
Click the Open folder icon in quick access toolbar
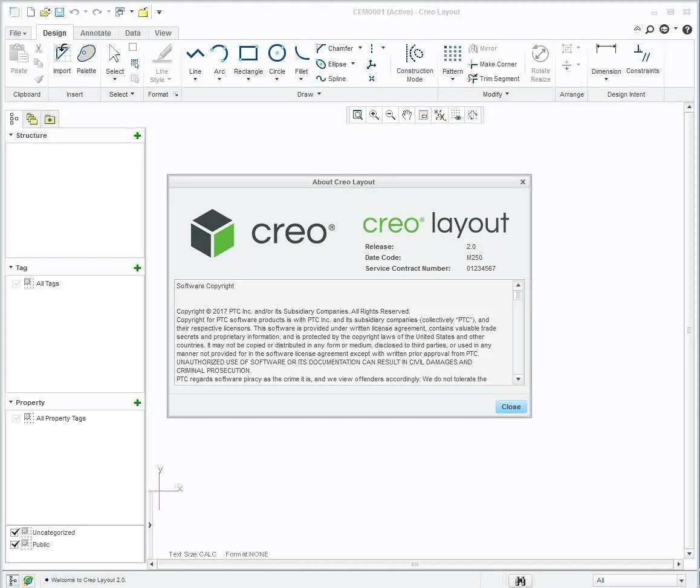pos(45,12)
